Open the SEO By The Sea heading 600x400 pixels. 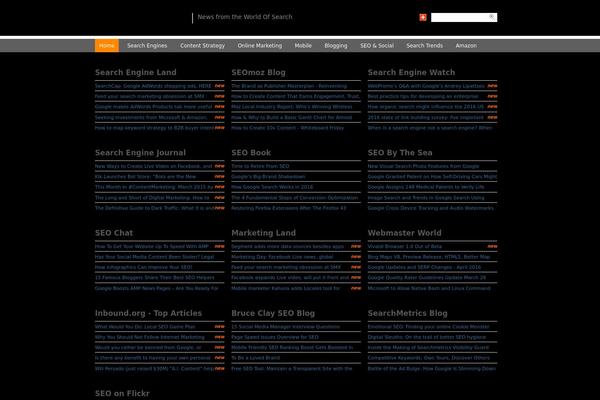400,153
